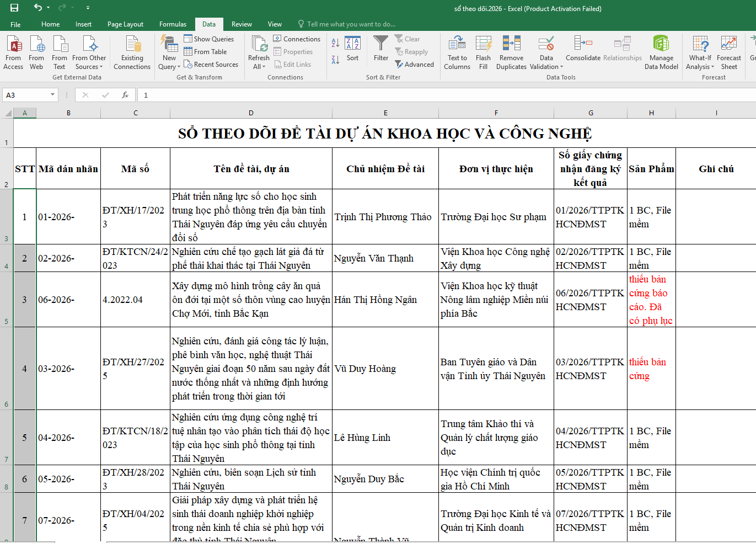This screenshot has width=756, height=543.
Task: Open the Page Layout tab
Action: [125, 24]
